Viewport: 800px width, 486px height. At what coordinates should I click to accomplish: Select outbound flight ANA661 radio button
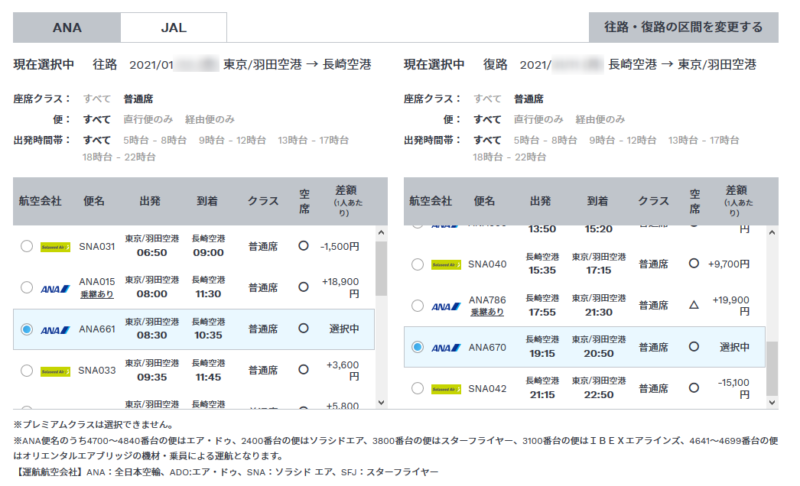pos(27,329)
